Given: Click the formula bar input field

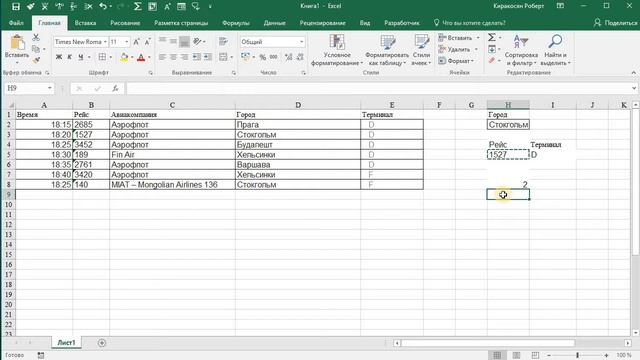Looking at the screenshot, I should pos(378,88).
